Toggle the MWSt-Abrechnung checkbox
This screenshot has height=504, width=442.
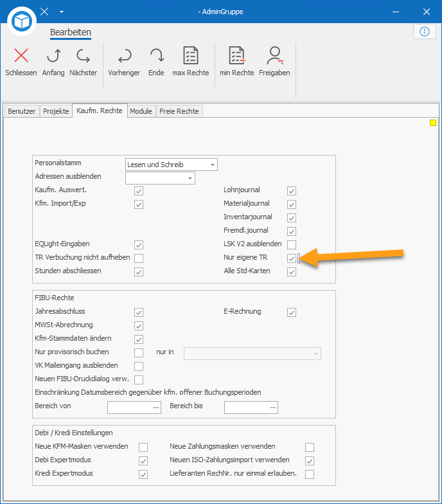click(139, 326)
